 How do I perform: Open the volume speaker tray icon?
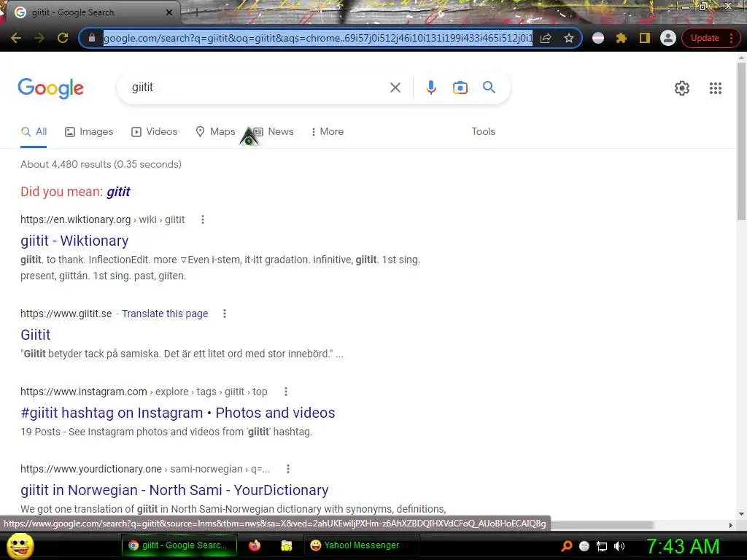[619, 546]
